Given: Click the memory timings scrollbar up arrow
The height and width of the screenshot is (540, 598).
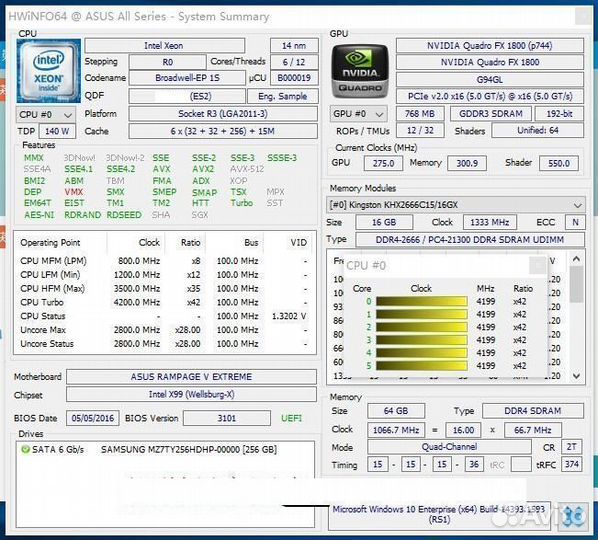Looking at the screenshot, I should 577,259.
